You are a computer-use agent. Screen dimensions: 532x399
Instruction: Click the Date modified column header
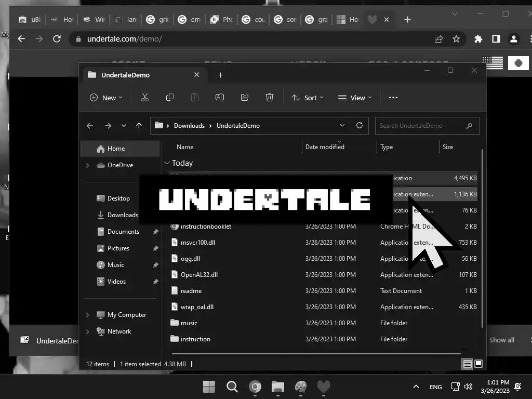[x=325, y=147]
